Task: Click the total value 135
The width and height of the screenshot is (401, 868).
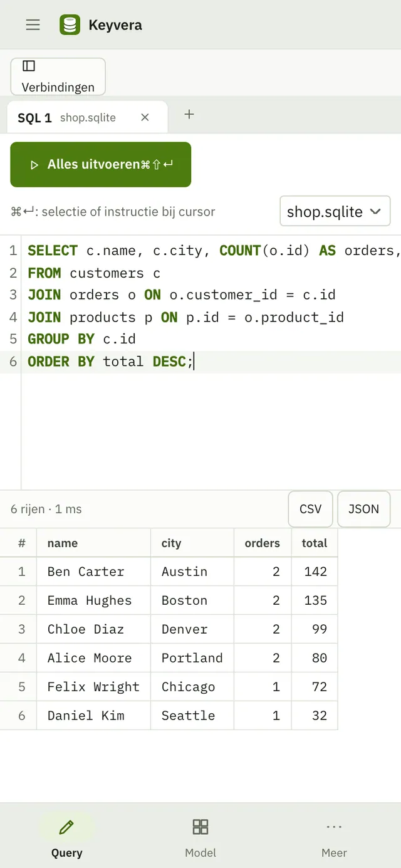Action: (315, 600)
